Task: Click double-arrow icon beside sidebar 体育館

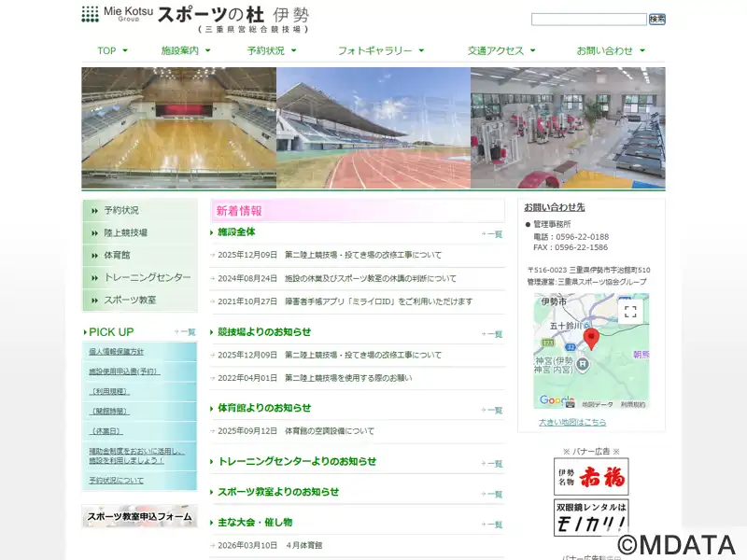Action: click(95, 256)
